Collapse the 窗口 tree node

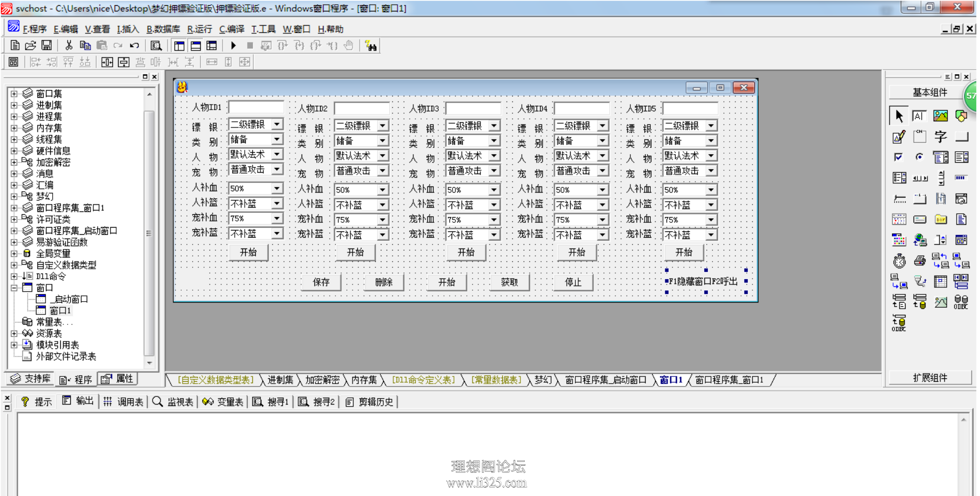14,288
